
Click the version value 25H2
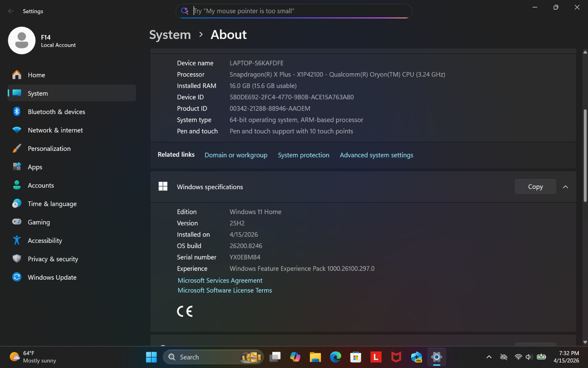pyautogui.click(x=237, y=223)
